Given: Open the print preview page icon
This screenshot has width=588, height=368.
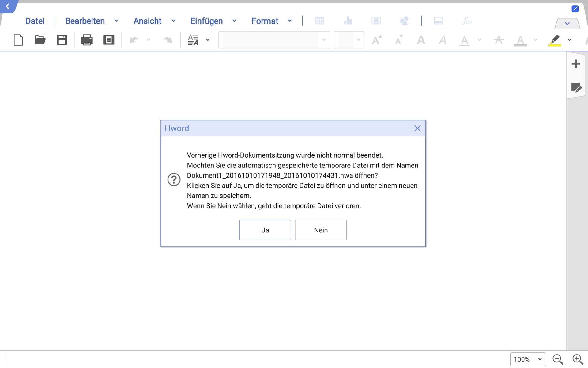Looking at the screenshot, I should tap(109, 40).
